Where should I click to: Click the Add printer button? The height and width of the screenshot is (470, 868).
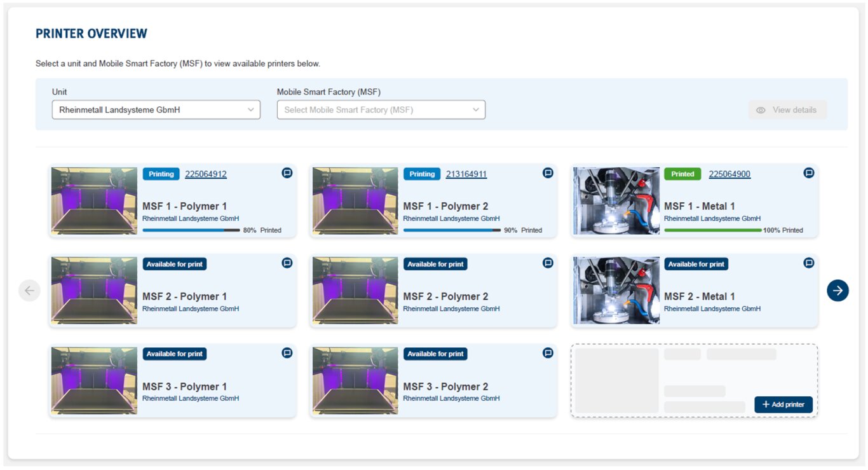(783, 404)
